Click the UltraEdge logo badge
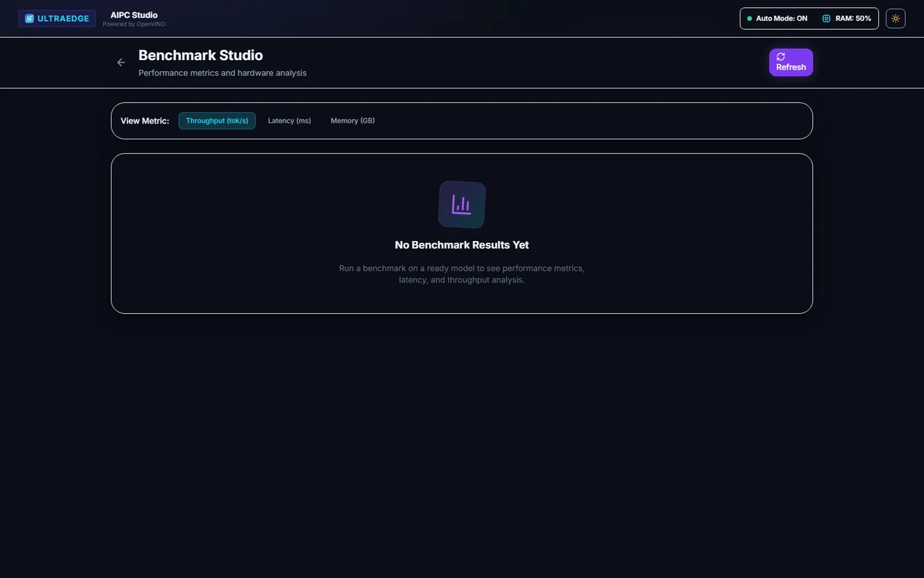Image resolution: width=924 pixels, height=578 pixels. pyautogui.click(x=57, y=18)
